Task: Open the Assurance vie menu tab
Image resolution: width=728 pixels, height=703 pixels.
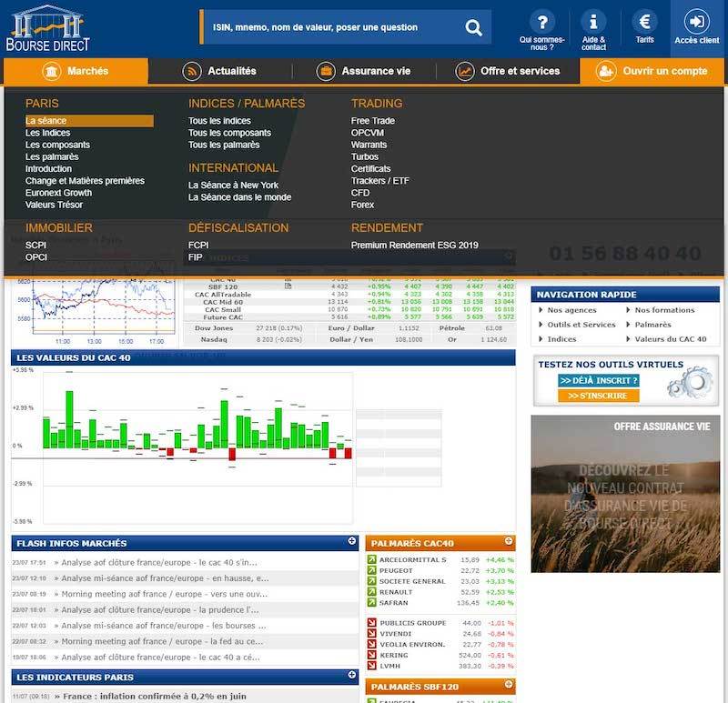Action: click(363, 71)
